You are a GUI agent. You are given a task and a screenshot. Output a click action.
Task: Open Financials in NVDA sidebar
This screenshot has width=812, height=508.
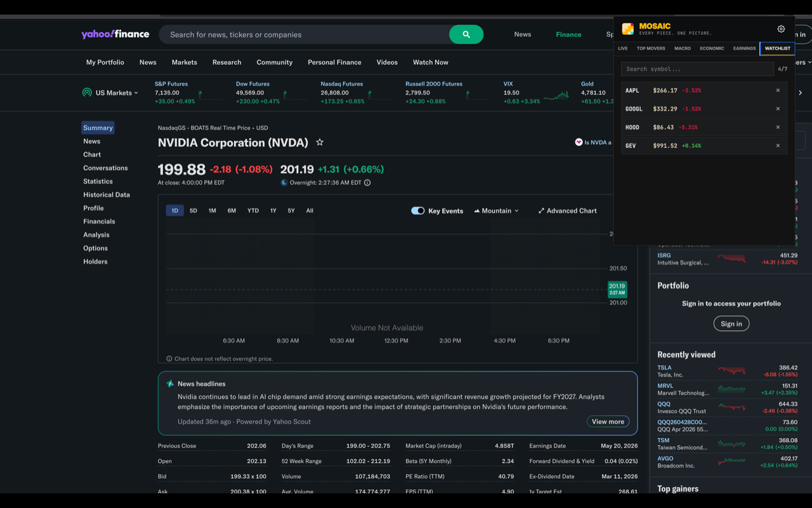coord(99,221)
